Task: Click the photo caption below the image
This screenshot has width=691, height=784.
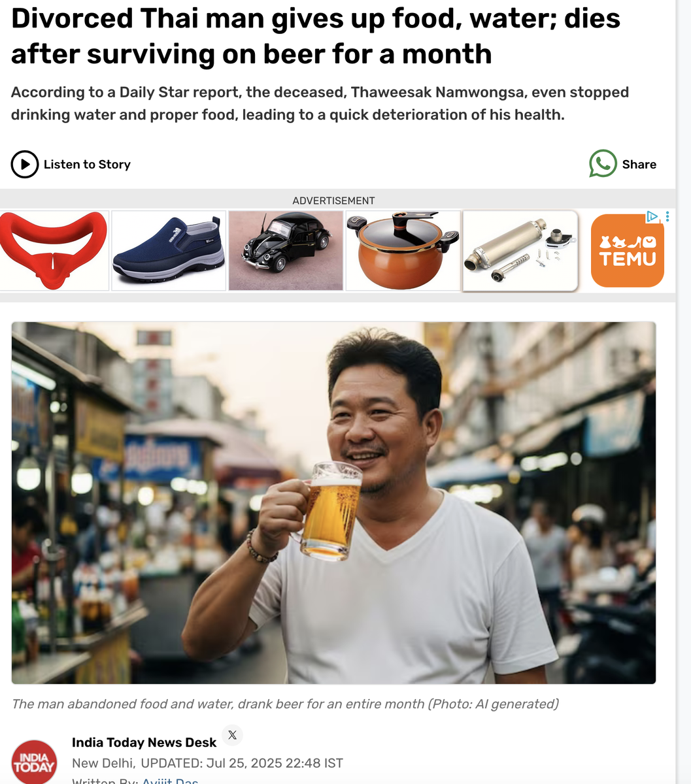Action: point(285,704)
